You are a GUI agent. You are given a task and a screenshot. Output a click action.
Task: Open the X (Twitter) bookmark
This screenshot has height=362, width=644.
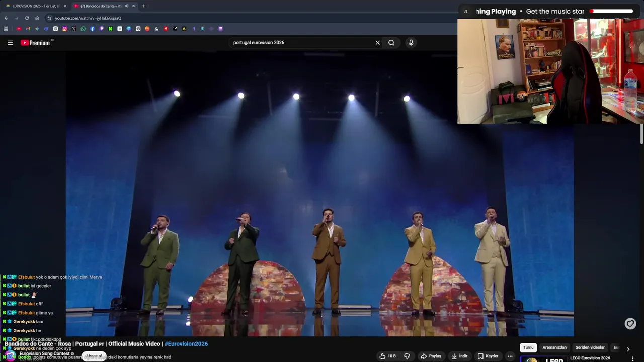[73, 29]
